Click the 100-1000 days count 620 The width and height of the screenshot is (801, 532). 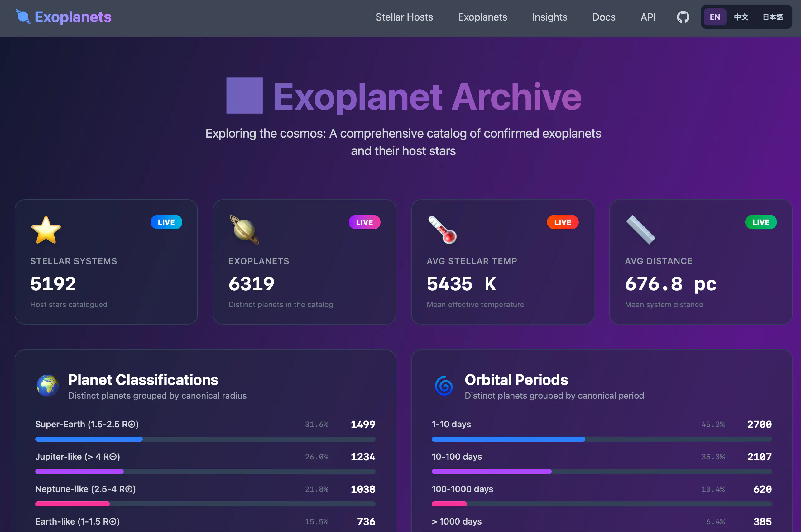(763, 489)
